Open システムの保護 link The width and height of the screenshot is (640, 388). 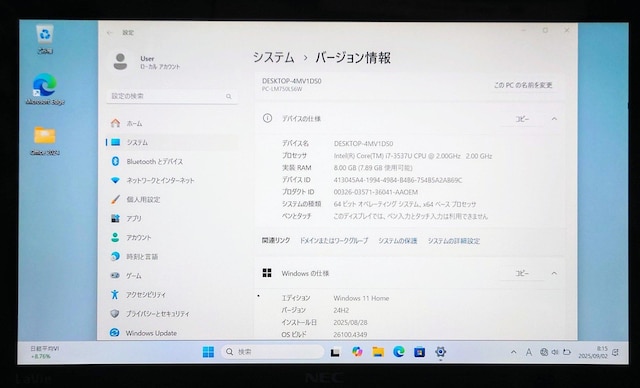398,241
